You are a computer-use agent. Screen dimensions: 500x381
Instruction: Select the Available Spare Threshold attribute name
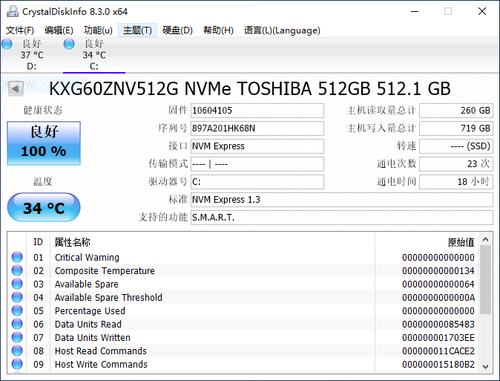tap(108, 297)
